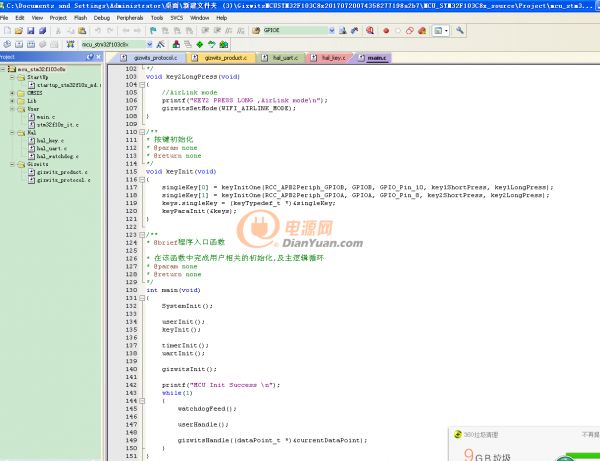
Task: Click line number 130 in the gutter
Action: point(131,290)
